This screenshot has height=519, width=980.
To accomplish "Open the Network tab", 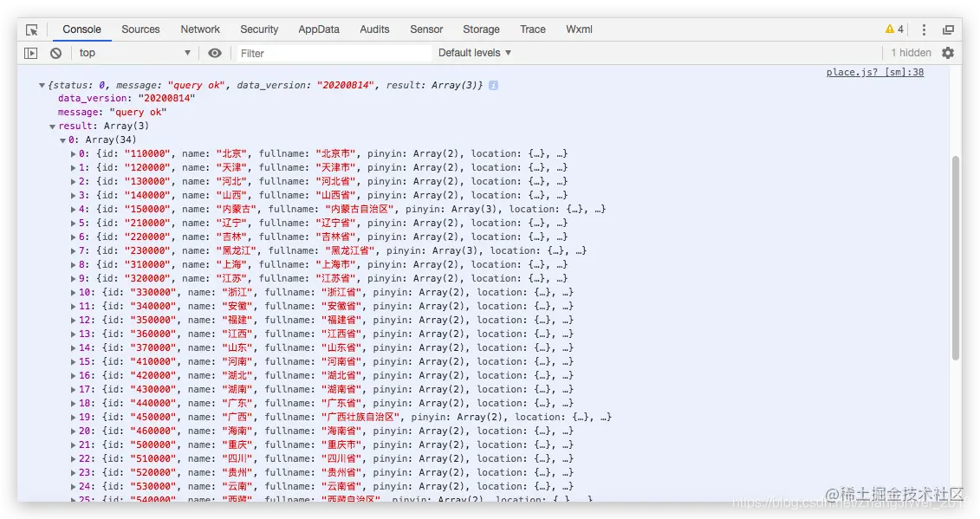I will pos(200,29).
